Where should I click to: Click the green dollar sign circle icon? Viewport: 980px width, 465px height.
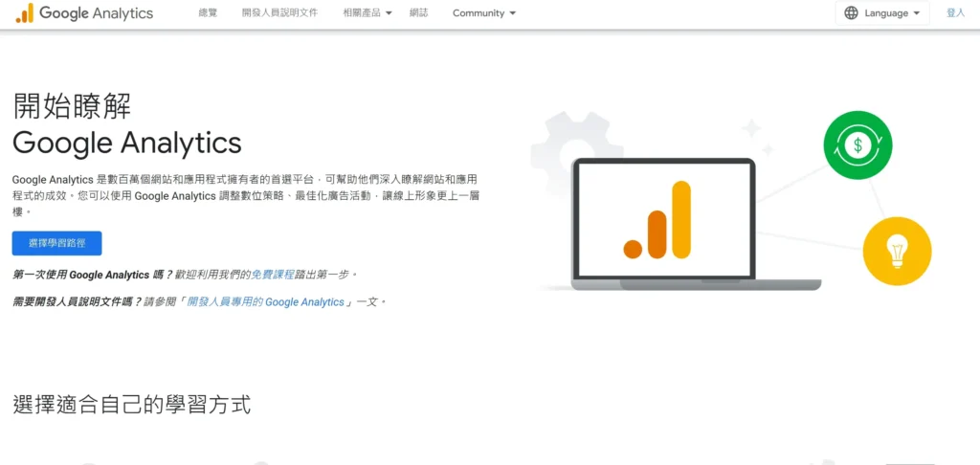[857, 145]
